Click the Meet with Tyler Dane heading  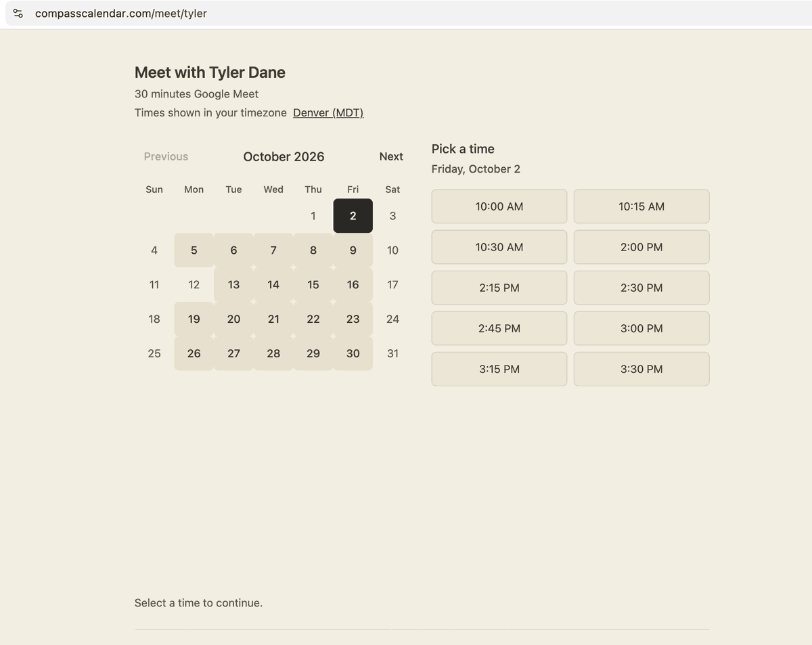[210, 72]
